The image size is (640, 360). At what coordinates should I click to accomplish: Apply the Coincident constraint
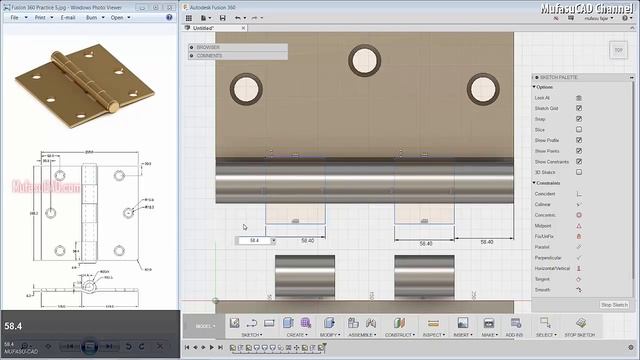[x=579, y=194]
